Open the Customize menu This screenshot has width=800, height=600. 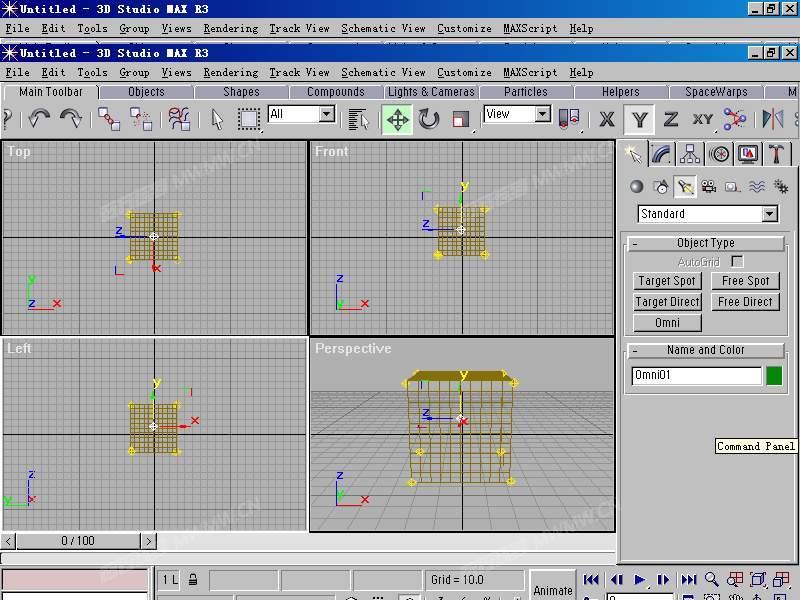(x=464, y=72)
